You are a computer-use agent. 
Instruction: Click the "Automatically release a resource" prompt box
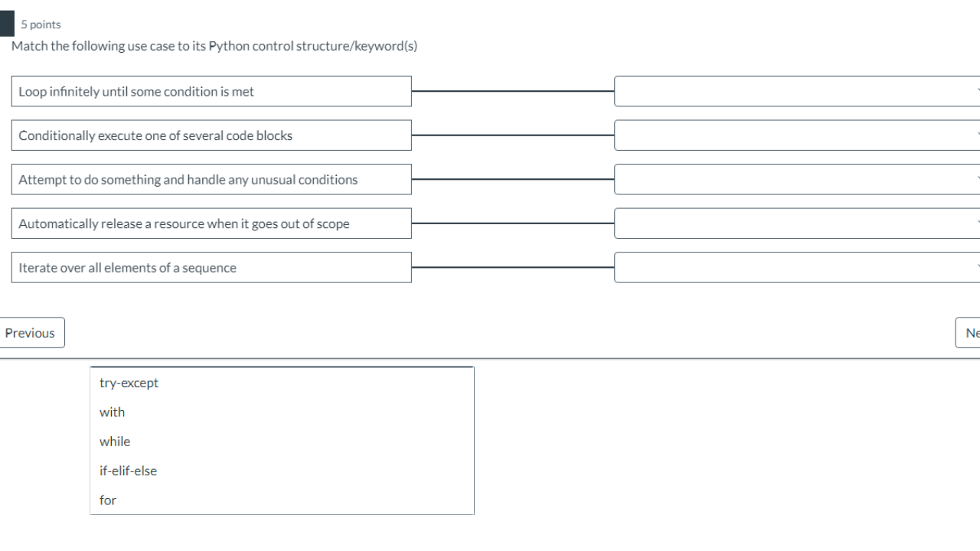tap(211, 223)
